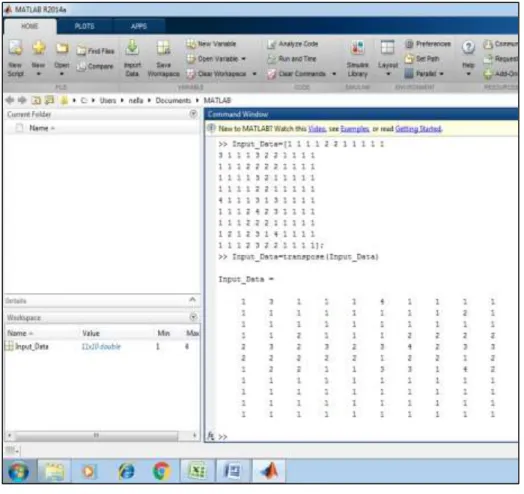Click the Run and Time tool
This screenshot has width=524, height=494.
tap(292, 59)
